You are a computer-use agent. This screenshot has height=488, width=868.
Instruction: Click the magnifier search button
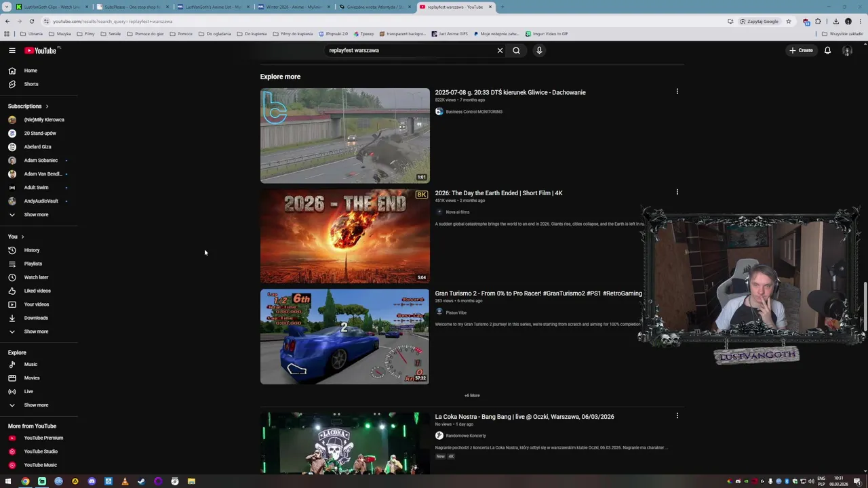click(516, 50)
